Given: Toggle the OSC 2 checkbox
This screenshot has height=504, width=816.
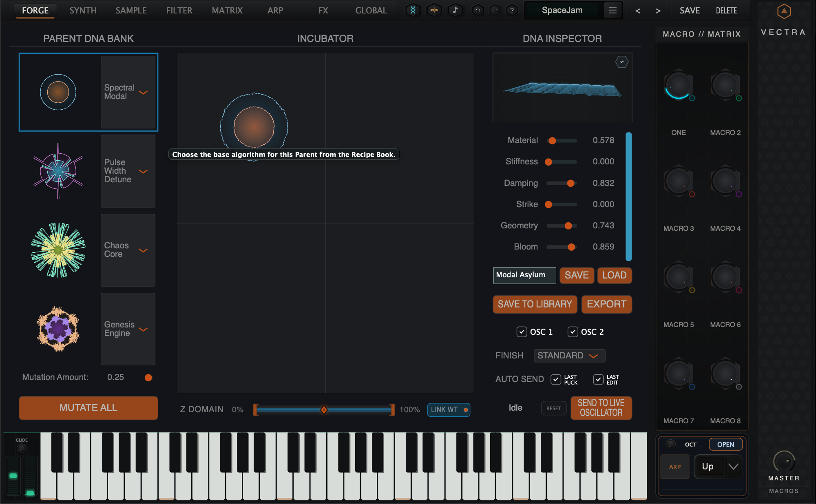Looking at the screenshot, I should 573,332.
